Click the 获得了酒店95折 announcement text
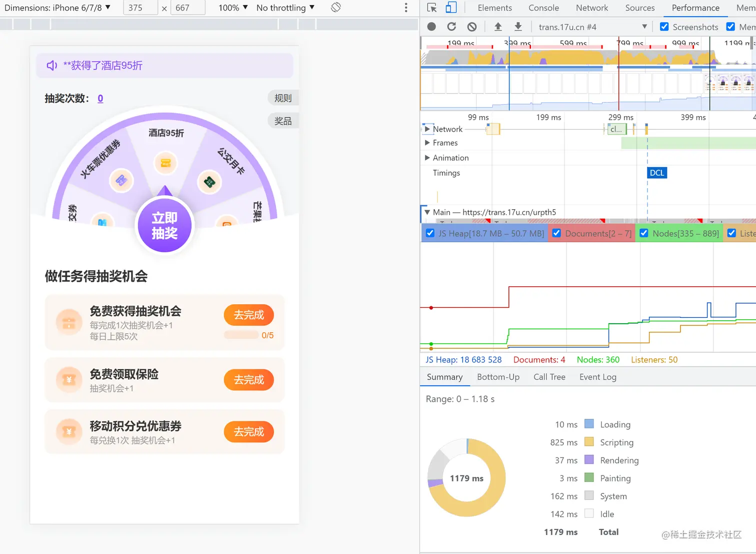Viewport: 756px width, 554px height. click(103, 66)
